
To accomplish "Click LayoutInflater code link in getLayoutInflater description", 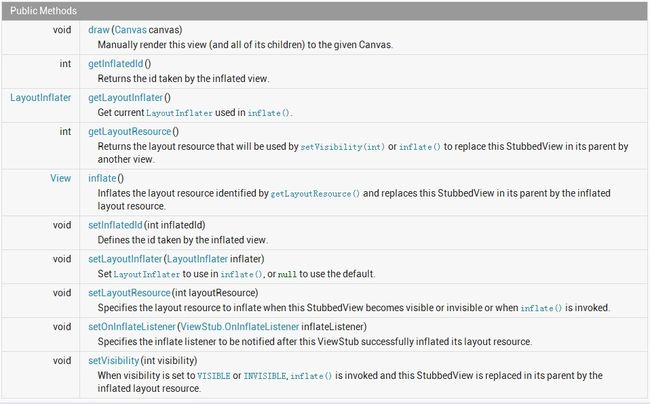I will point(179,113).
